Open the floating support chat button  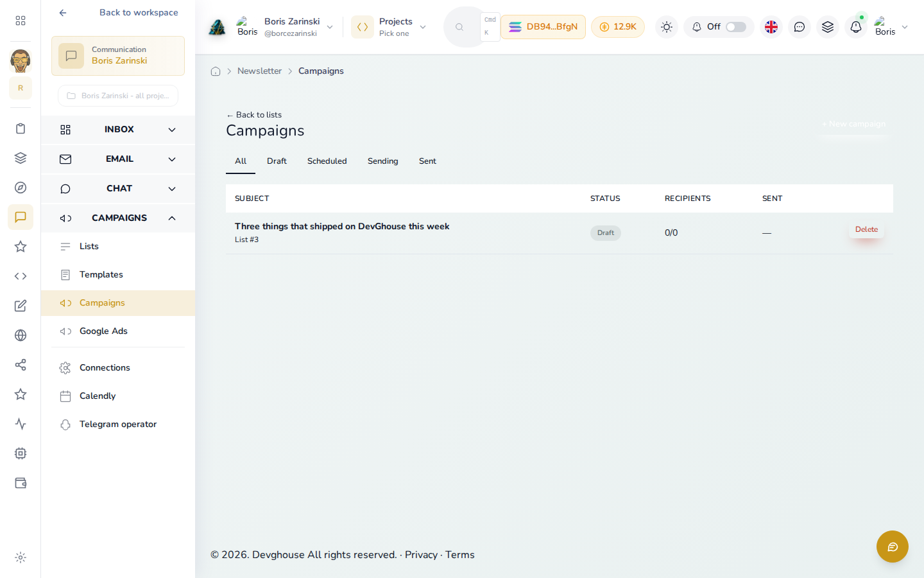click(893, 547)
